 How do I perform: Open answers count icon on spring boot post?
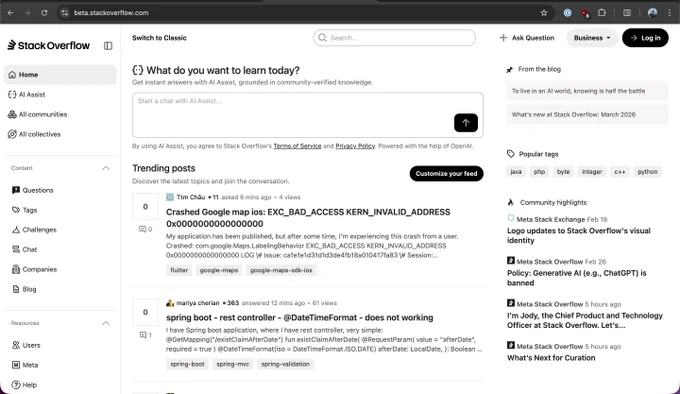[x=145, y=335]
